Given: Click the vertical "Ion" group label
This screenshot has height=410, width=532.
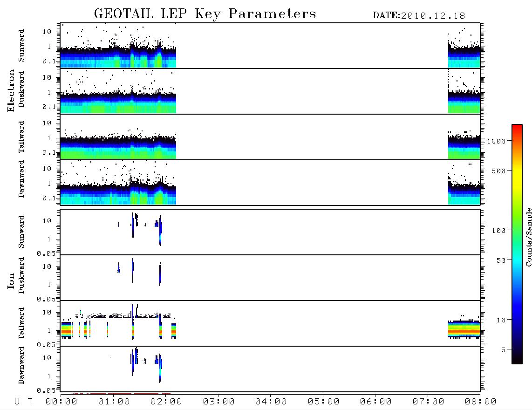Looking at the screenshot, I should click(11, 280).
